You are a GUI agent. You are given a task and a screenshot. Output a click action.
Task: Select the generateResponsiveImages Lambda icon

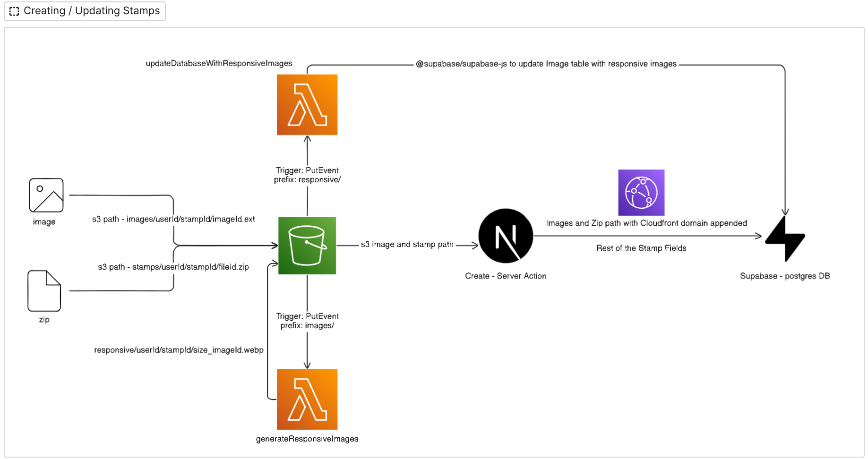[x=307, y=399]
